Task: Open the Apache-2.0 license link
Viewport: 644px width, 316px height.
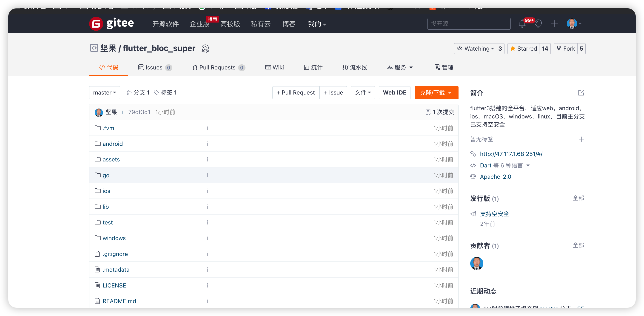Action: coord(496,177)
